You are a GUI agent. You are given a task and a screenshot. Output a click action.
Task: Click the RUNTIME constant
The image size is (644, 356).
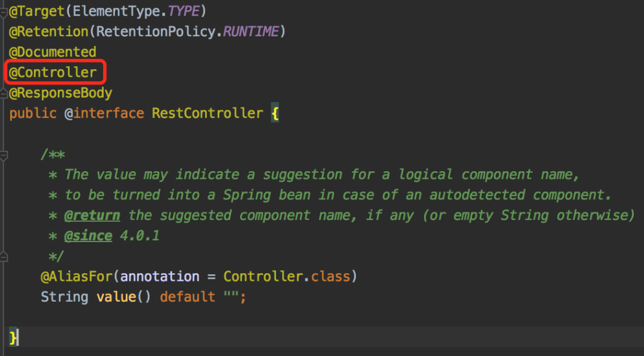click(251, 32)
